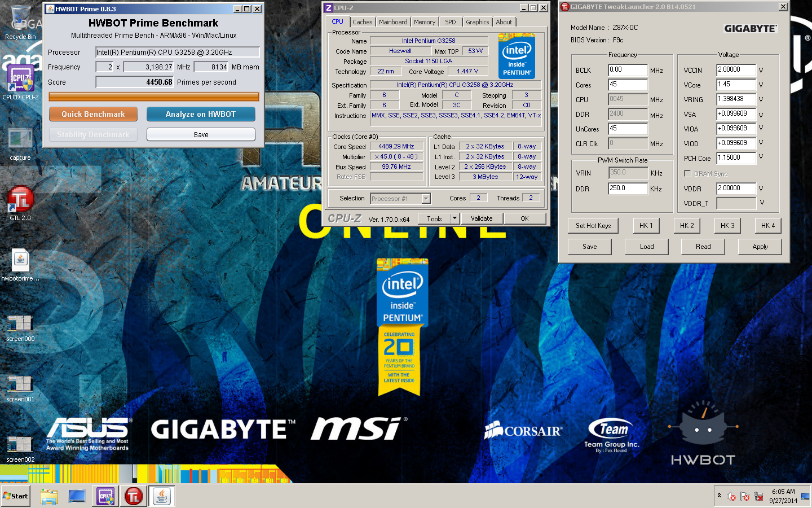This screenshot has width=812, height=508.
Task: Open the About tab in CPU-Z
Action: pos(504,22)
